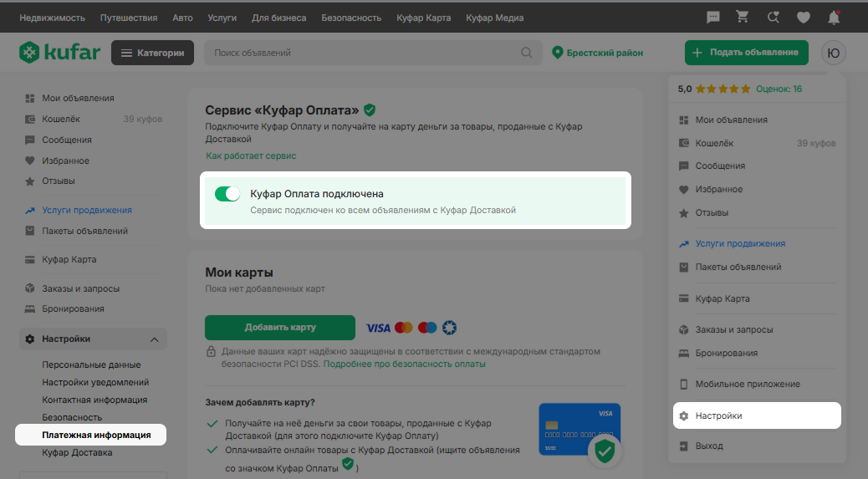Viewport: 868px width, 479px height.
Task: Click the verified shield next to Сервис «Куфар Оплата»
Action: (x=370, y=110)
